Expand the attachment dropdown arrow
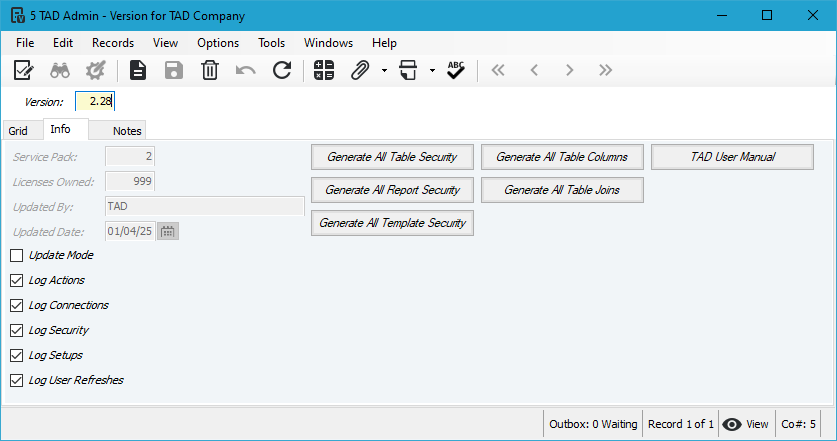 pyautogui.click(x=384, y=70)
